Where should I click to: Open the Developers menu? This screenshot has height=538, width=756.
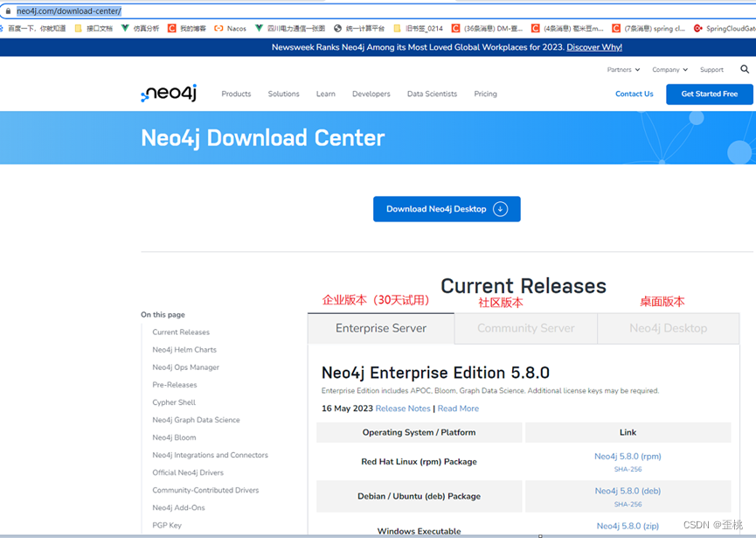371,94
